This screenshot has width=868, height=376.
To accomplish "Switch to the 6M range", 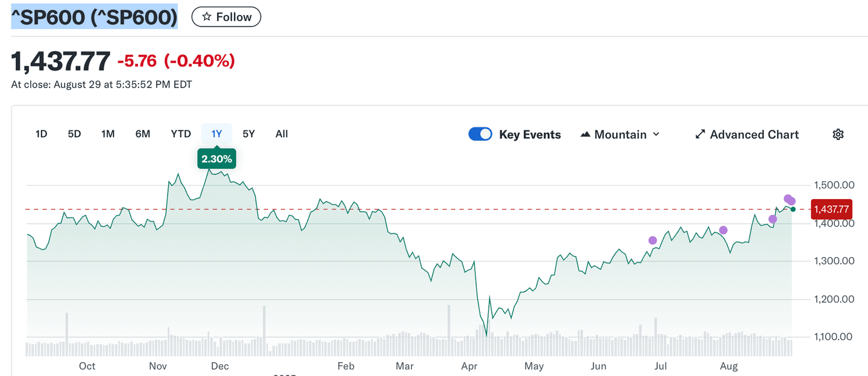I will (x=143, y=134).
